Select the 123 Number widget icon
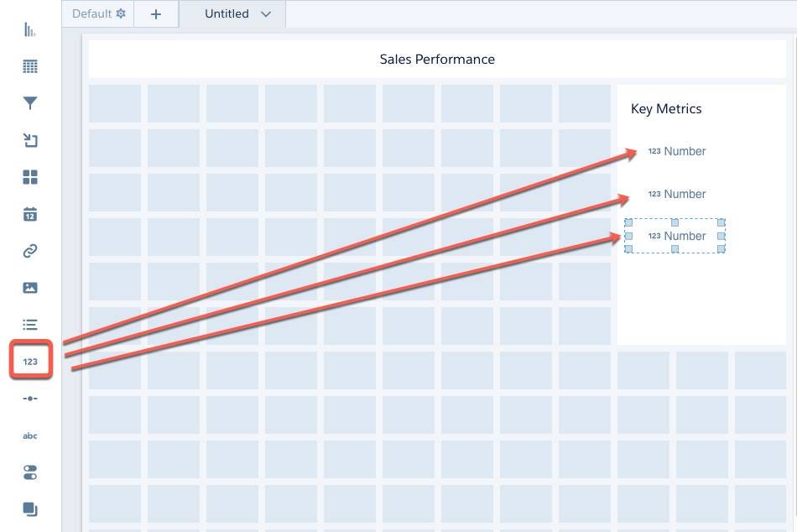Viewport: 797px width, 532px height. pyautogui.click(x=30, y=362)
